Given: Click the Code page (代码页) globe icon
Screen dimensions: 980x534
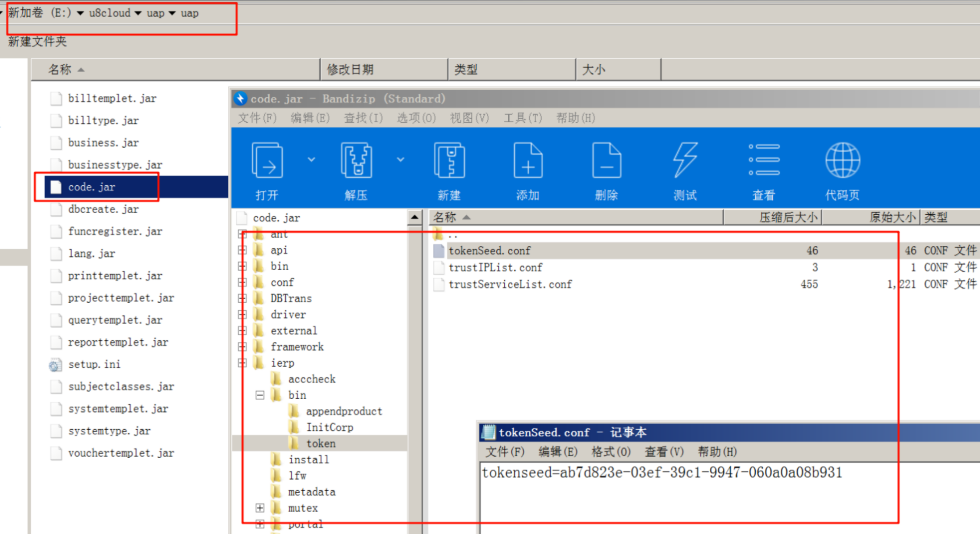Looking at the screenshot, I should pyautogui.click(x=842, y=161).
